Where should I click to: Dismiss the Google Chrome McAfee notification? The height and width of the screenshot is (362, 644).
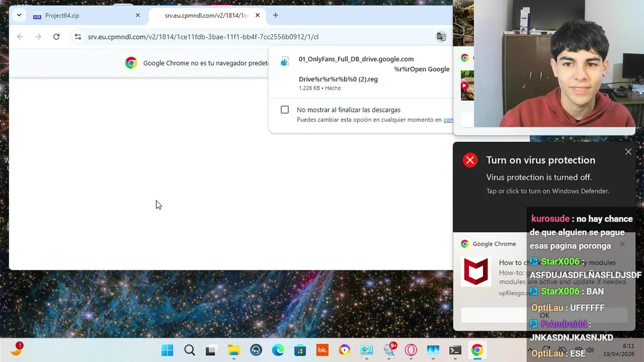click(x=622, y=244)
